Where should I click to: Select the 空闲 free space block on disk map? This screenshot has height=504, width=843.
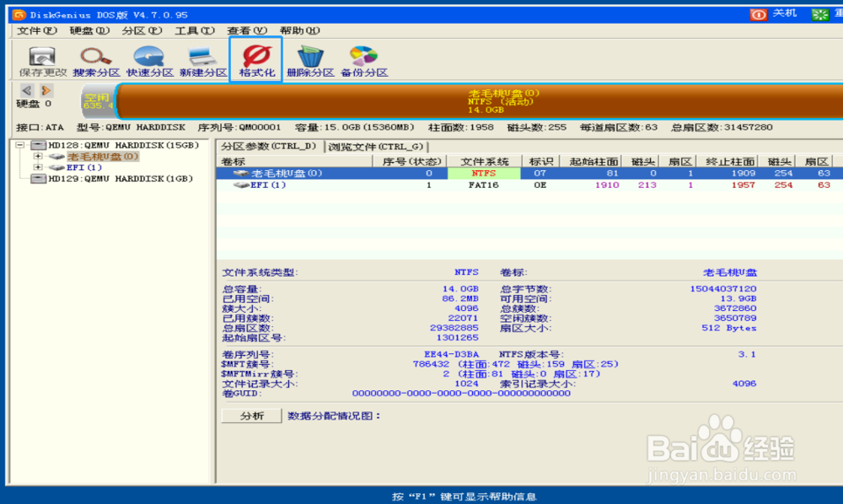(98, 101)
